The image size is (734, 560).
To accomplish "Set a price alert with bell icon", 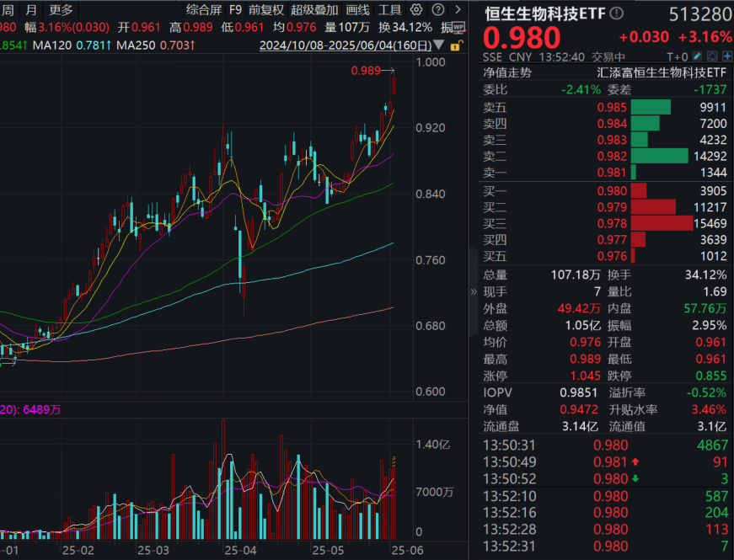I will [712, 56].
